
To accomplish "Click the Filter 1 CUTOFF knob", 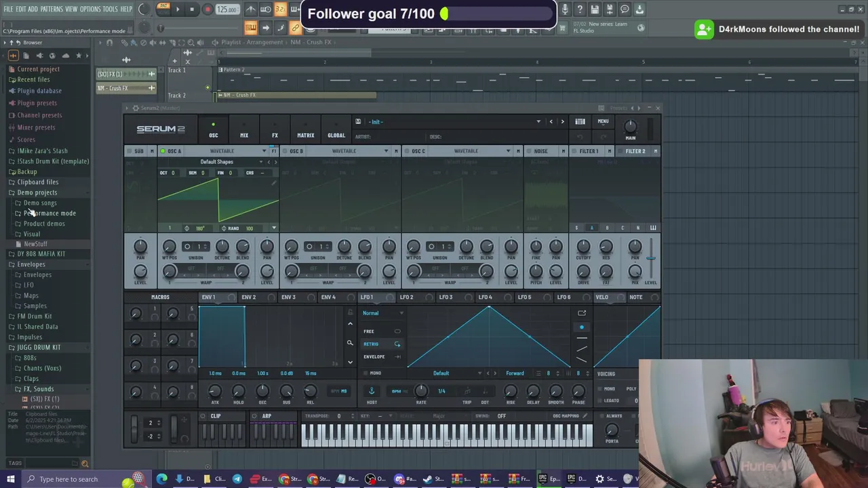I will (583, 247).
